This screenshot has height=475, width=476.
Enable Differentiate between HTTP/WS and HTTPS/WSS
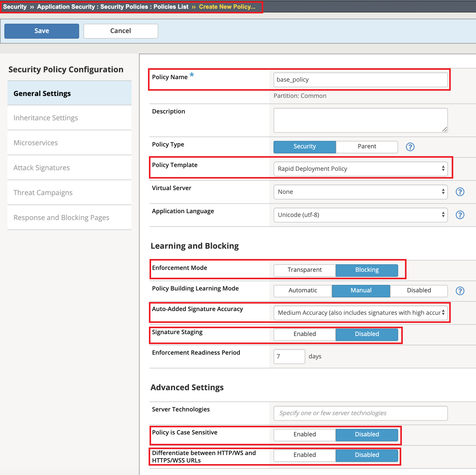[x=305, y=455]
